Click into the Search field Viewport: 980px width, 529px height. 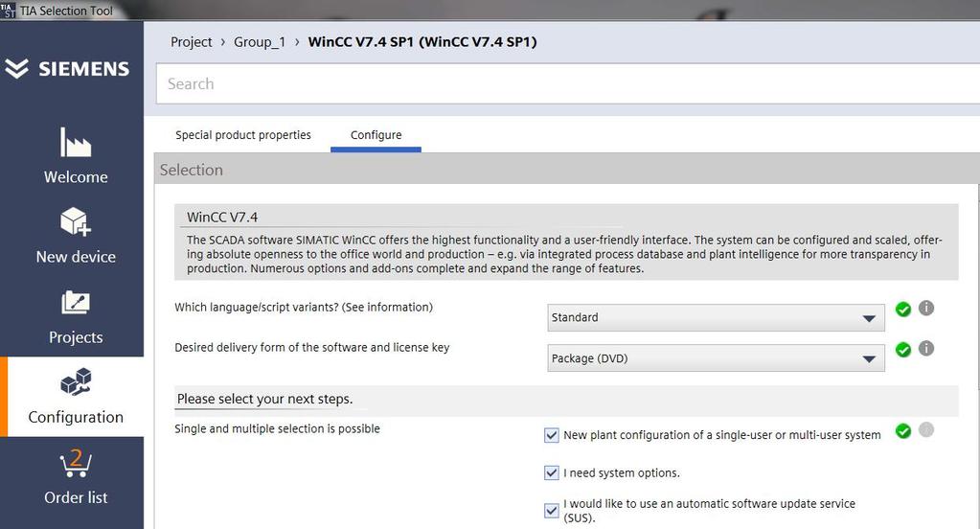[x=567, y=83]
